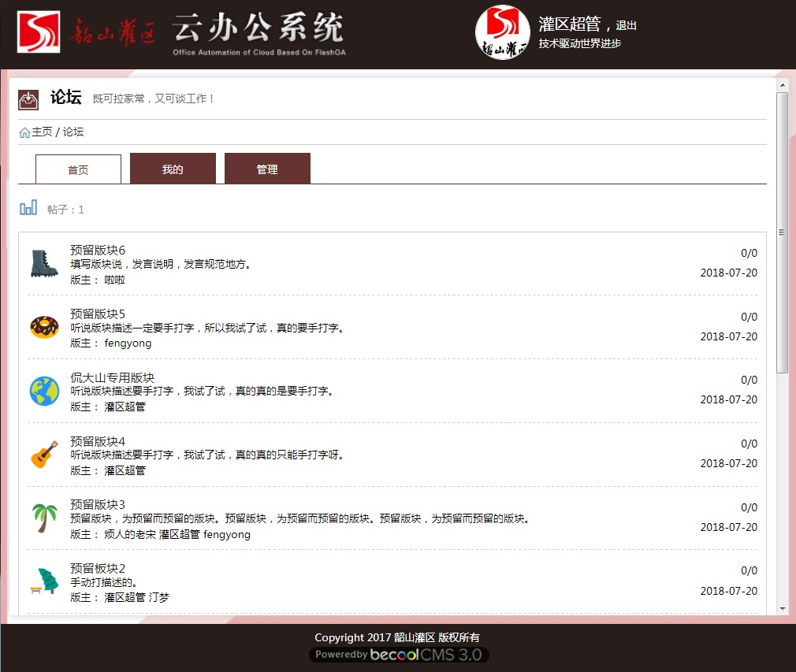Open the 管理 tab
Image resolution: width=796 pixels, height=672 pixels.
pyautogui.click(x=267, y=169)
